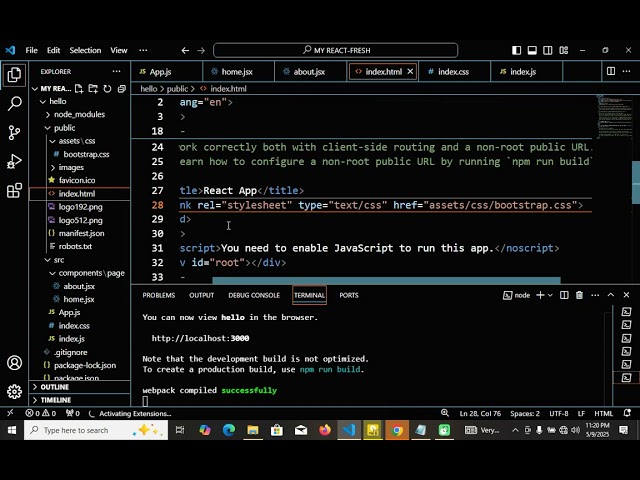The height and width of the screenshot is (480, 640).
Task: Open the Edit menu
Action: (53, 50)
